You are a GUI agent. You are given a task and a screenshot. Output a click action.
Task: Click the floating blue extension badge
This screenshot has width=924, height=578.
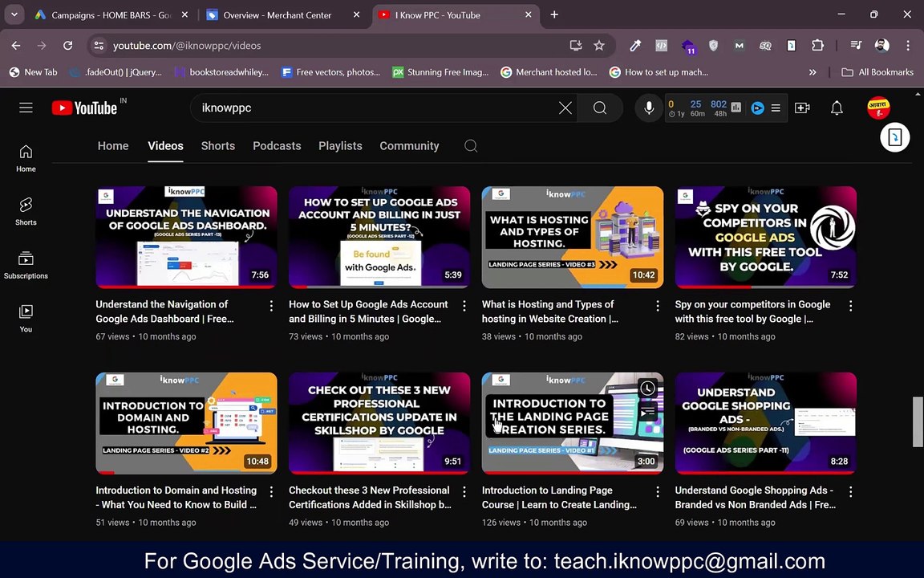pyautogui.click(x=894, y=137)
